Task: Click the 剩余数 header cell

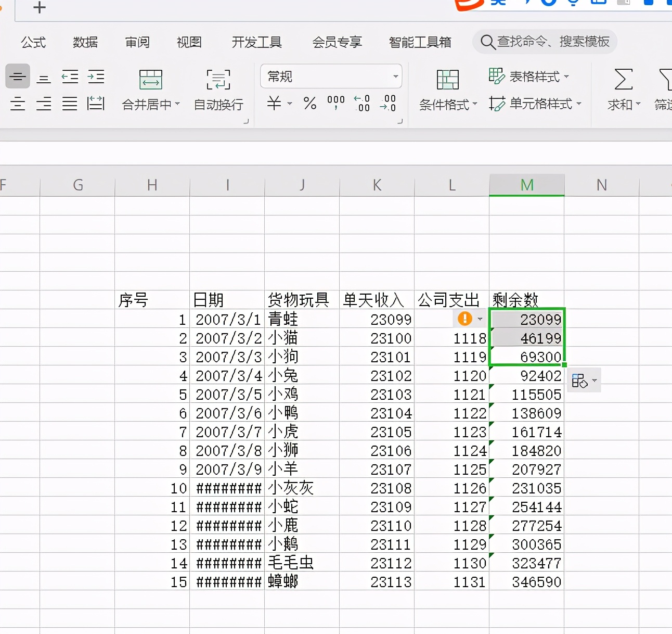Action: tap(527, 300)
